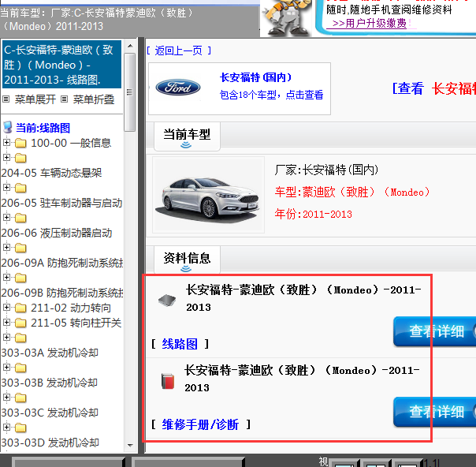Click the 车型:蒙迪欧(致胜)(Mondeo) text
Screen dimensions: 476x467
pos(352,192)
